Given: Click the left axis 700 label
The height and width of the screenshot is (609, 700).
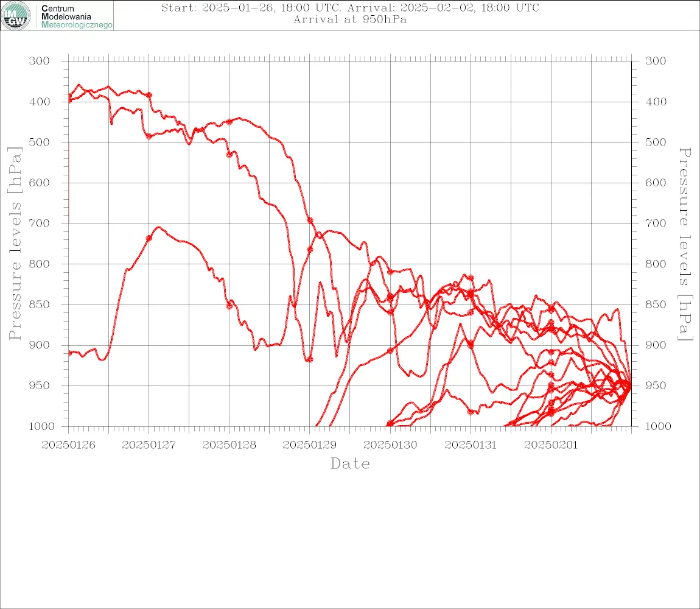Looking at the screenshot, I should click(40, 223).
